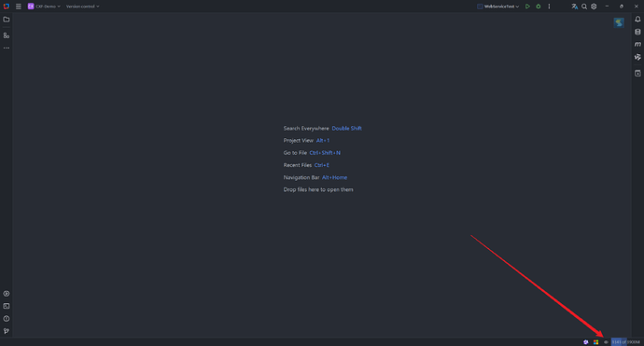Open the AI assistant tool window icon
The height and width of the screenshot is (346, 644).
pos(637,57)
